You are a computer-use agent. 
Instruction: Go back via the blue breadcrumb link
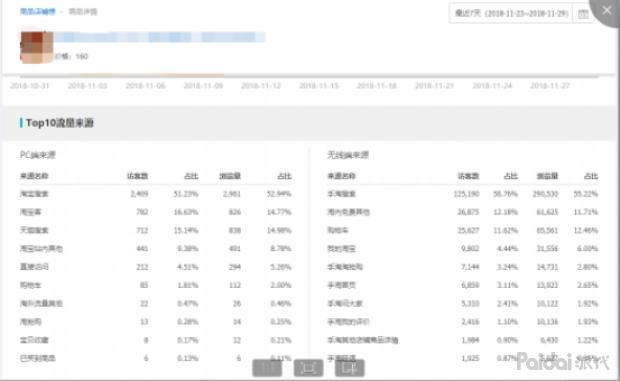(38, 11)
